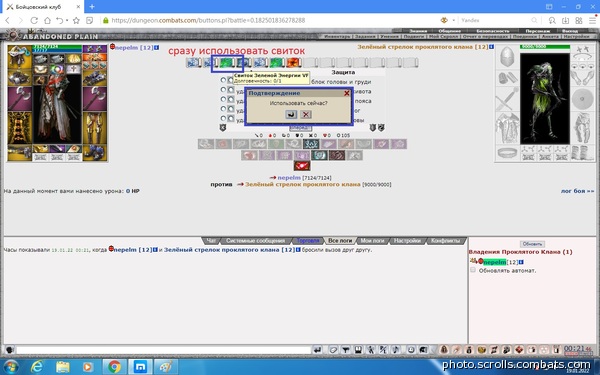Click the chat send arrow icon
This screenshot has width=600, height=375.
click(317, 349)
